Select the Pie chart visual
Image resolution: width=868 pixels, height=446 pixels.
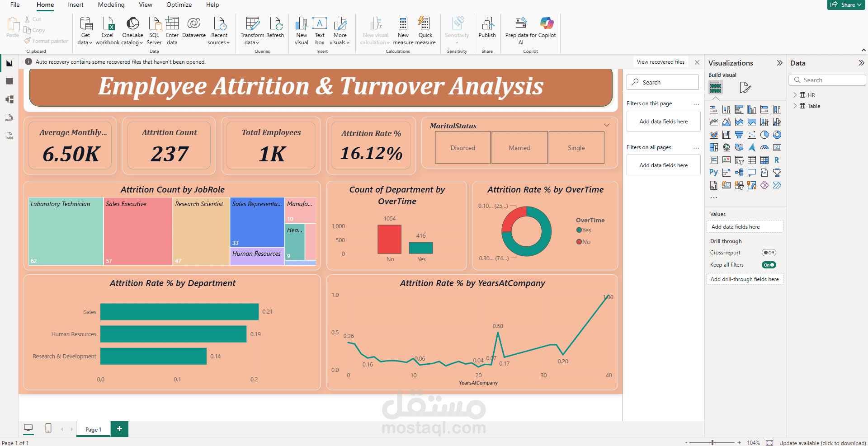(764, 135)
